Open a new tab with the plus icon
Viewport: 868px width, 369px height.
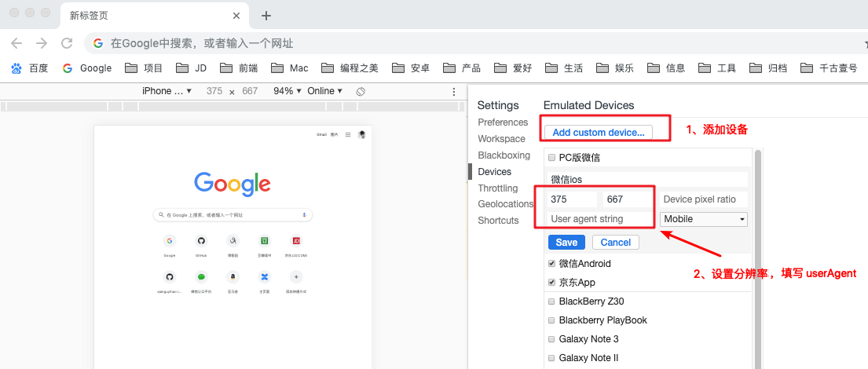[266, 16]
